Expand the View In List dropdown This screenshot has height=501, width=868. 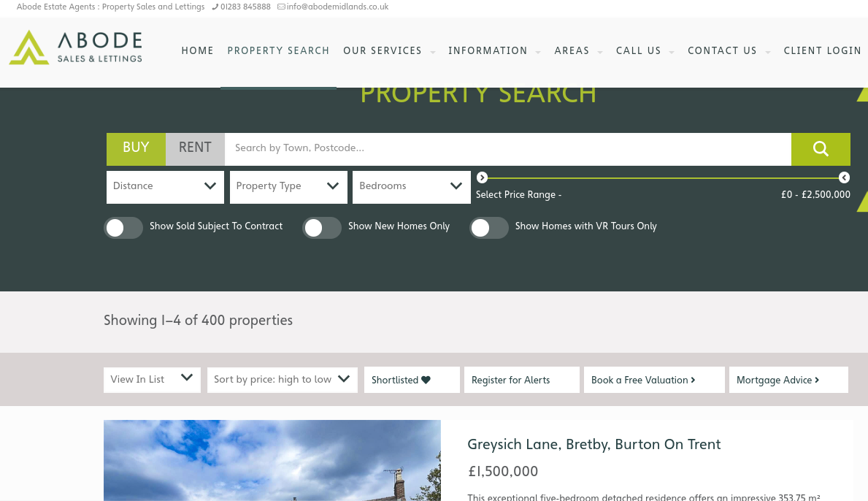(x=152, y=380)
